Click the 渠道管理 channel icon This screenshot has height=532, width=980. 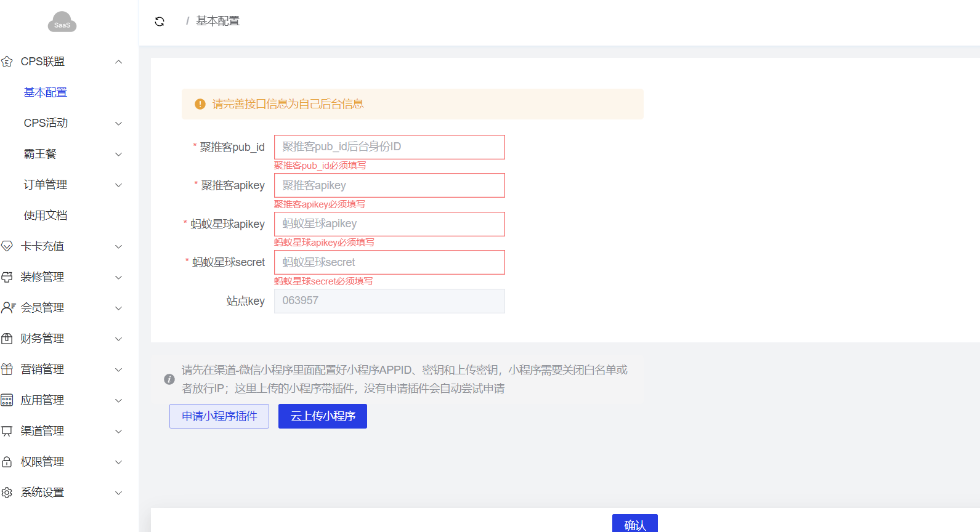coord(7,431)
